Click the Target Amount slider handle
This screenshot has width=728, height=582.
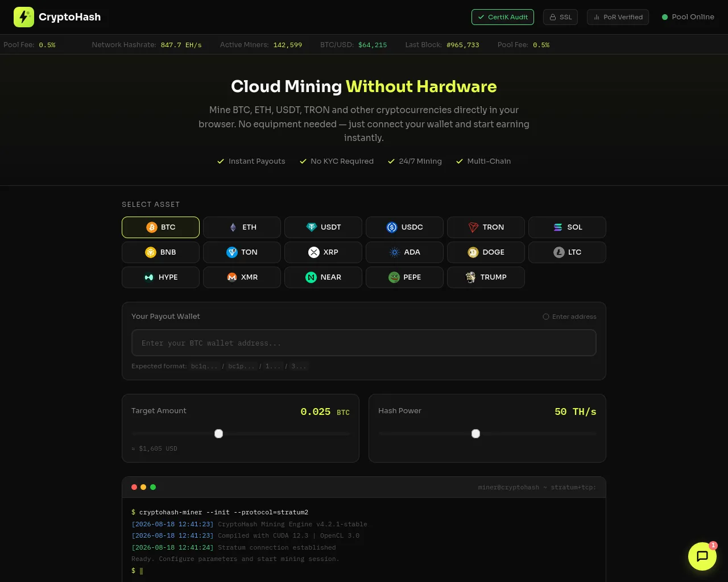pyautogui.click(x=218, y=434)
